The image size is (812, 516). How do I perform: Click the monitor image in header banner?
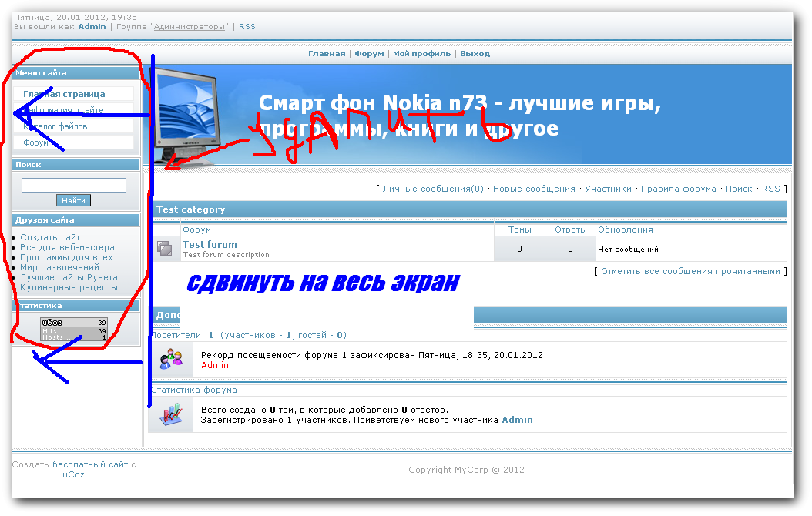pos(185,116)
